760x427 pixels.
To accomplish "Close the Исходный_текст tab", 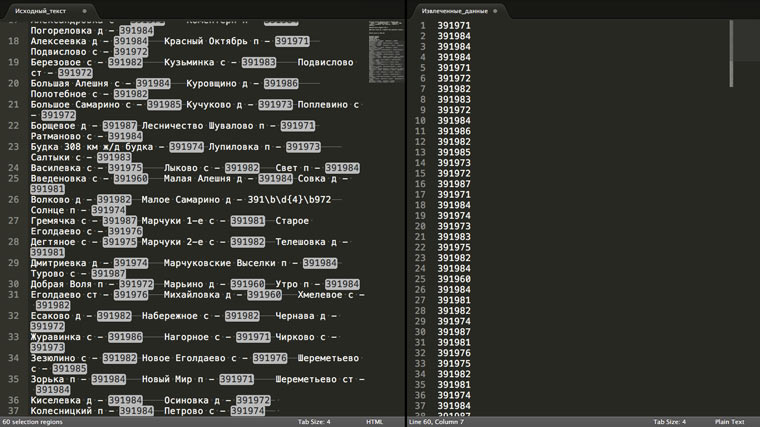I will coord(84,9).
